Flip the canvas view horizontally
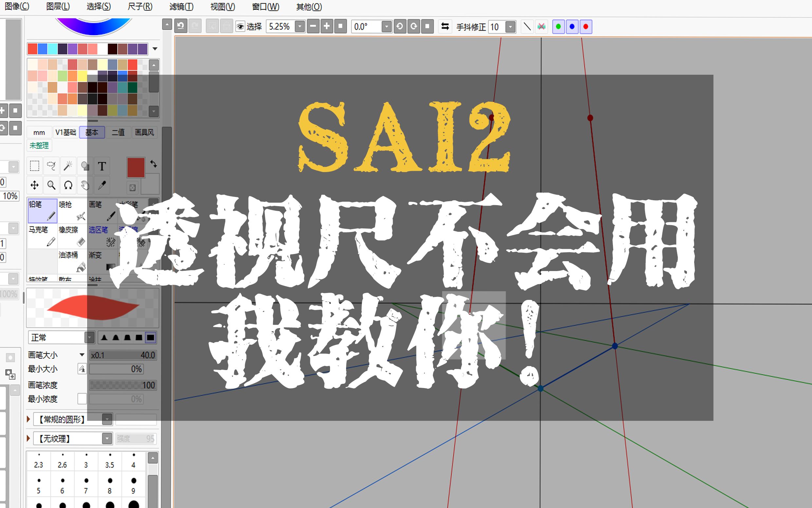Viewport: 812px width, 508px height. (x=445, y=26)
